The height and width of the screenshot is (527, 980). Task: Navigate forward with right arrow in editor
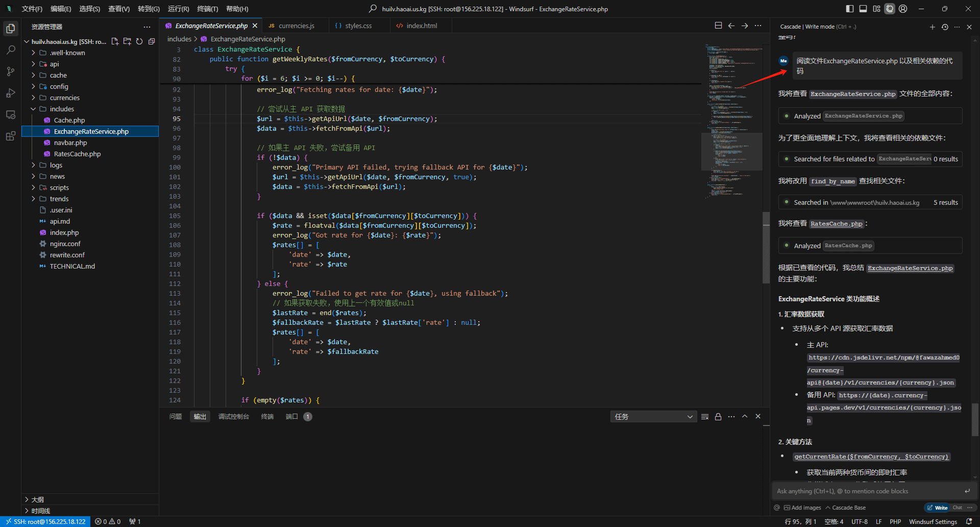point(745,26)
